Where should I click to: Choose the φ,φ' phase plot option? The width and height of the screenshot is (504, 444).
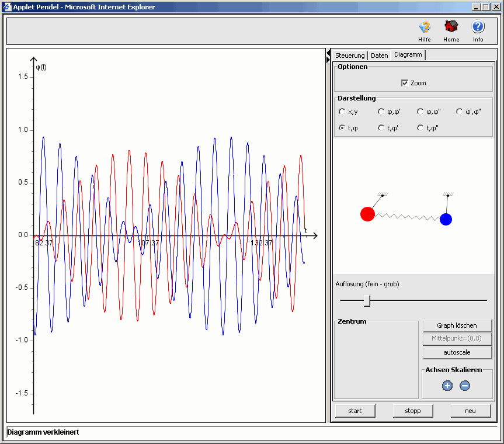click(x=381, y=112)
